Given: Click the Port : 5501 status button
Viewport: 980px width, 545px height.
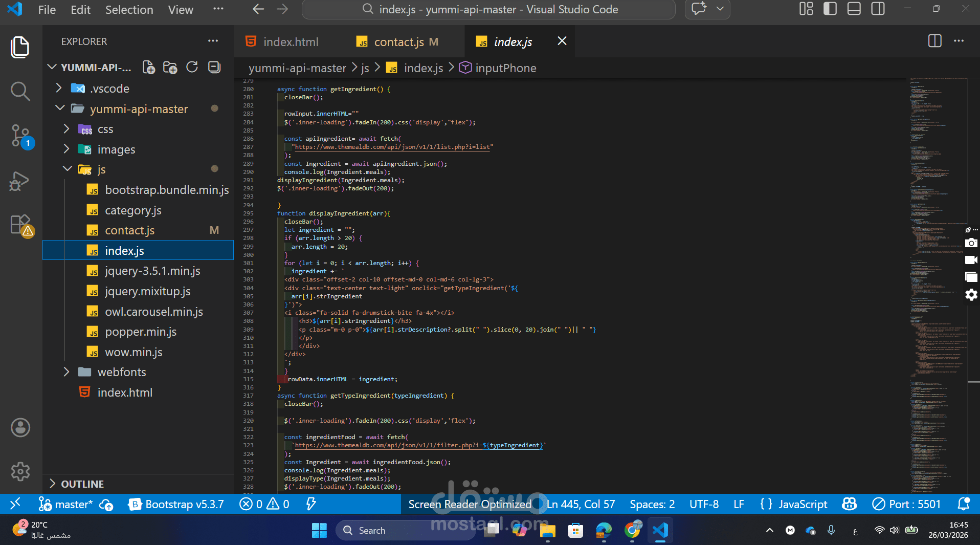Looking at the screenshot, I should (x=907, y=504).
